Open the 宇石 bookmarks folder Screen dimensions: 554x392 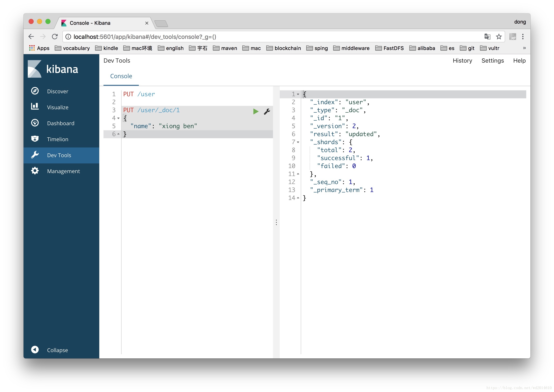[x=198, y=48]
